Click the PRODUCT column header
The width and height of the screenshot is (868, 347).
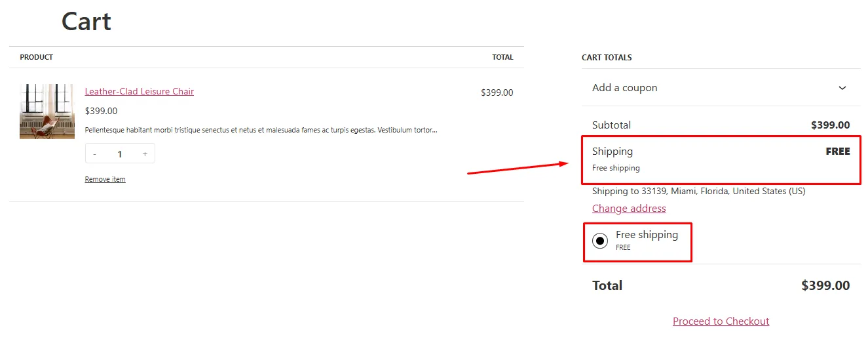[37, 58]
